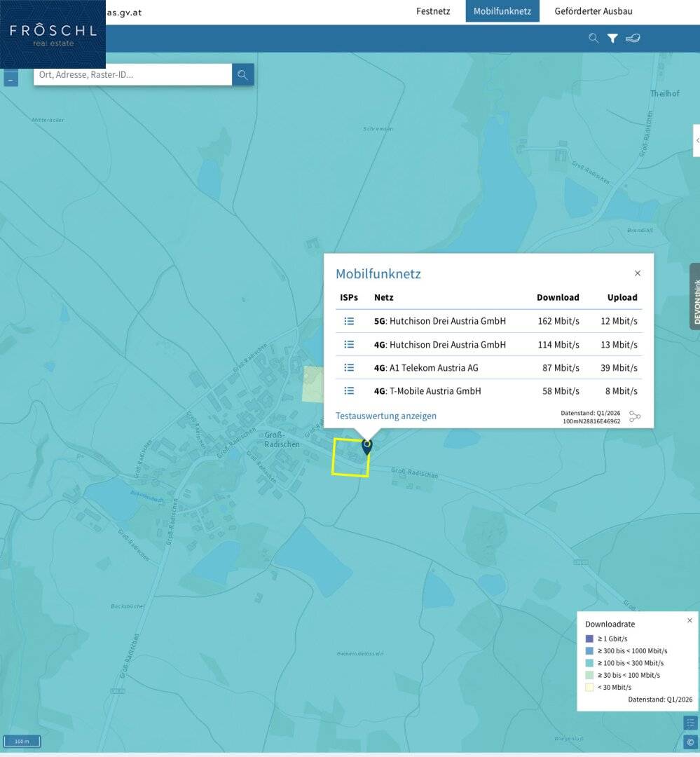The image size is (700, 757).
Task: Click the Austria map outline icon
Action: click(633, 38)
